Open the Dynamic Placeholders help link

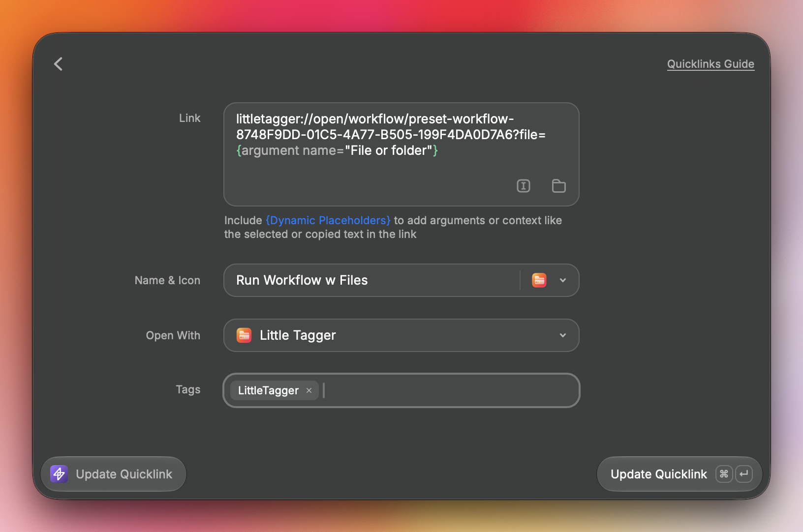coord(328,220)
